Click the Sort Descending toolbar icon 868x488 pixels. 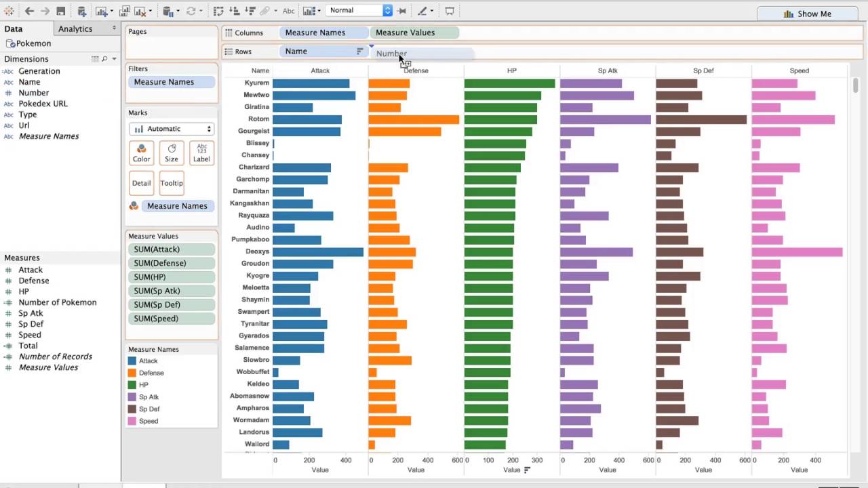click(250, 11)
